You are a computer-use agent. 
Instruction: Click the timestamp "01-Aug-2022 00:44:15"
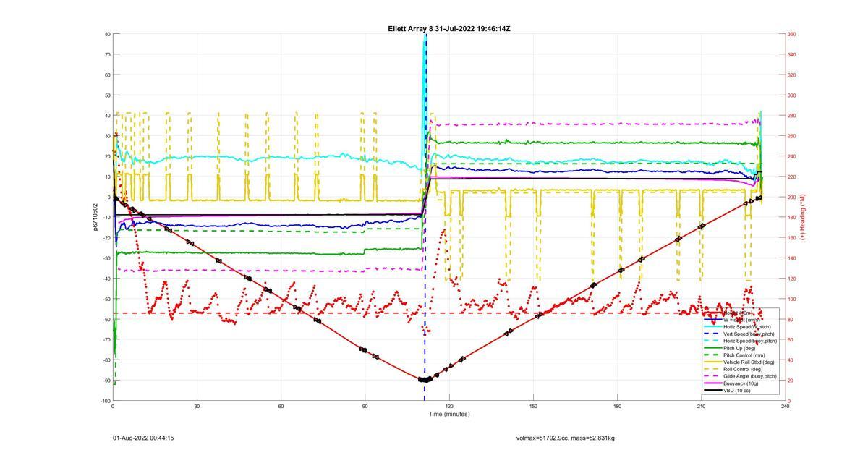tap(143, 438)
